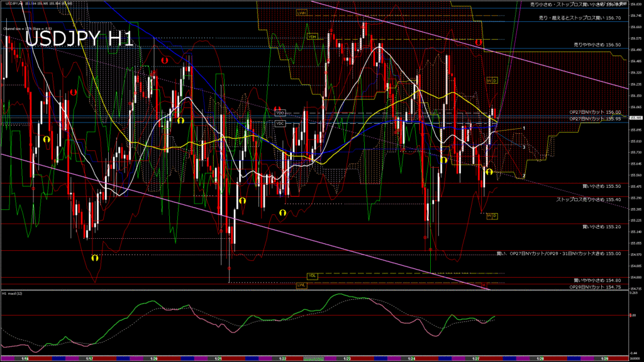Select the YDO yesterday-open marker
The width and height of the screenshot is (644, 362).
click(x=280, y=112)
